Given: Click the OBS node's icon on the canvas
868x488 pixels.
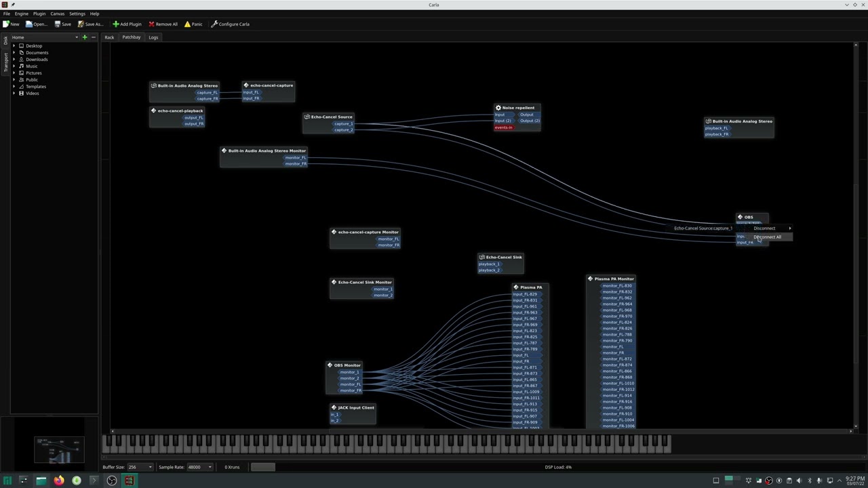Looking at the screenshot, I should click(741, 217).
